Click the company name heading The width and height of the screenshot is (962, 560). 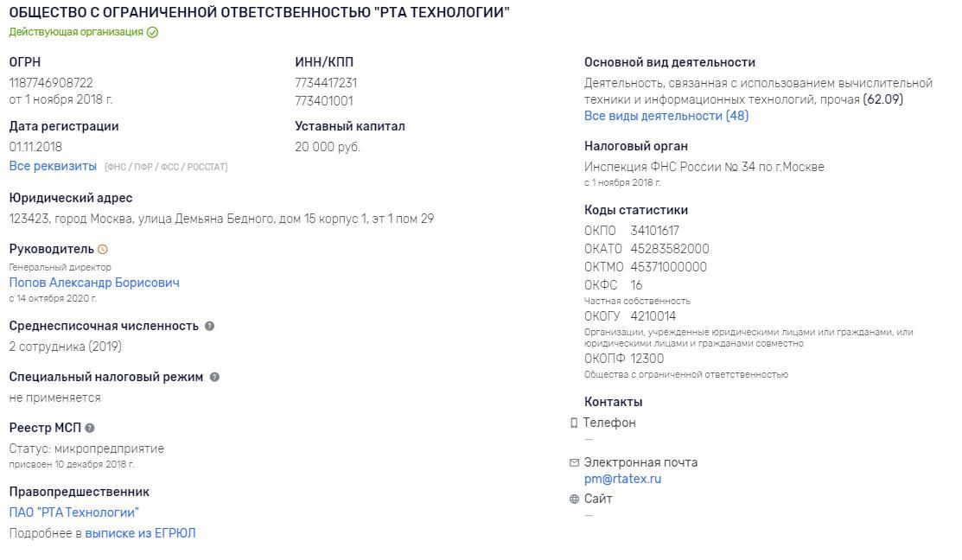[259, 12]
